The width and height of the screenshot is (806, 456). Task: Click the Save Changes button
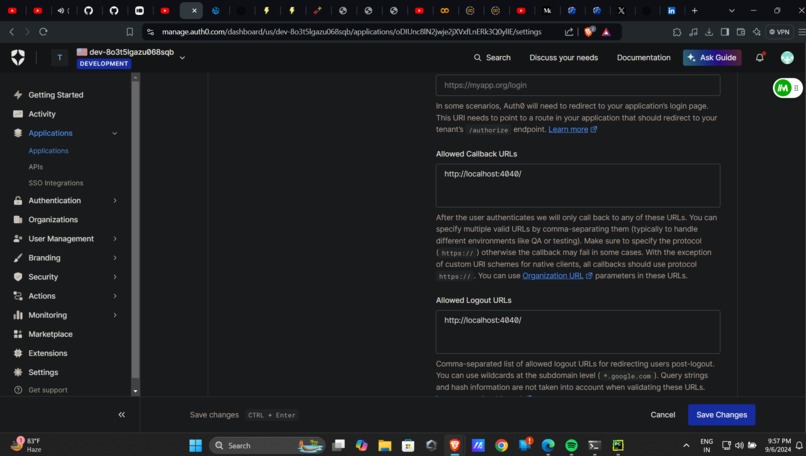[x=721, y=415]
